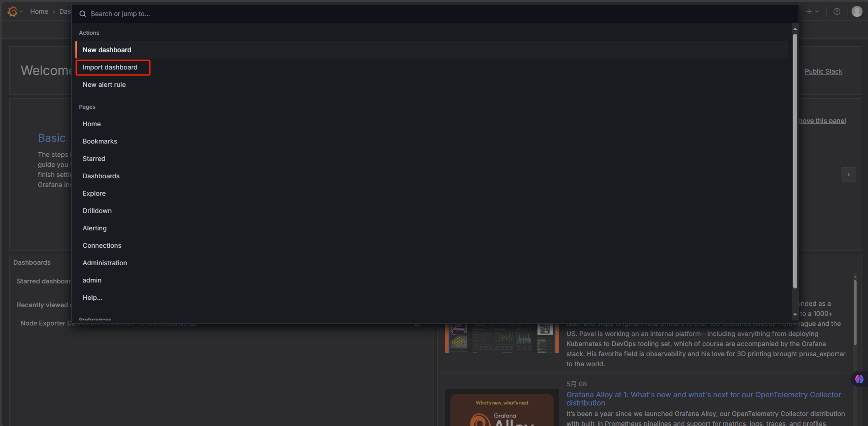The width and height of the screenshot is (868, 426).
Task: Select the 'admin' entry in the palette
Action: click(432, 280)
